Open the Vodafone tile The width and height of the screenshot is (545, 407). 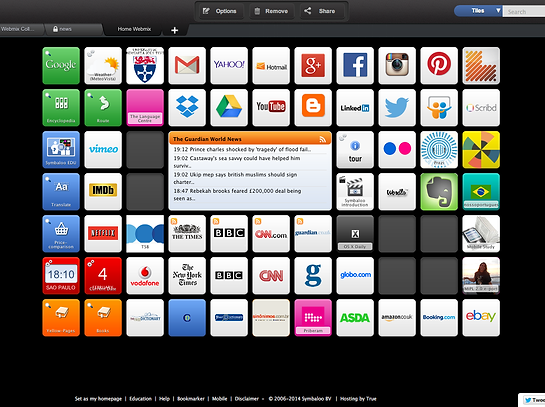pyautogui.click(x=145, y=276)
